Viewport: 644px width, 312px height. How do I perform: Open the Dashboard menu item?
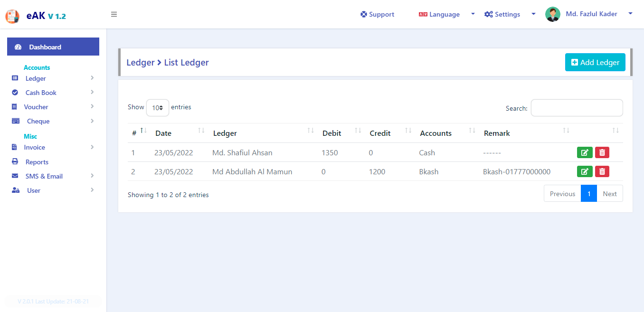click(53, 47)
